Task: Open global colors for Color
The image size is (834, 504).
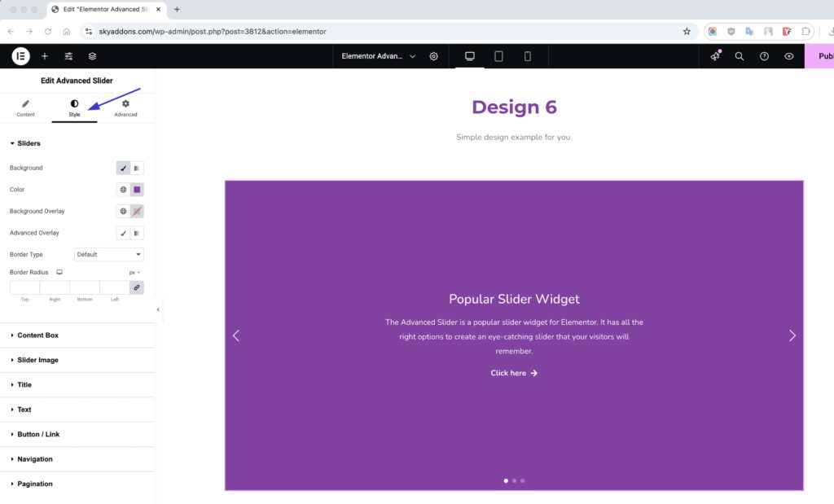Action: [x=123, y=189]
